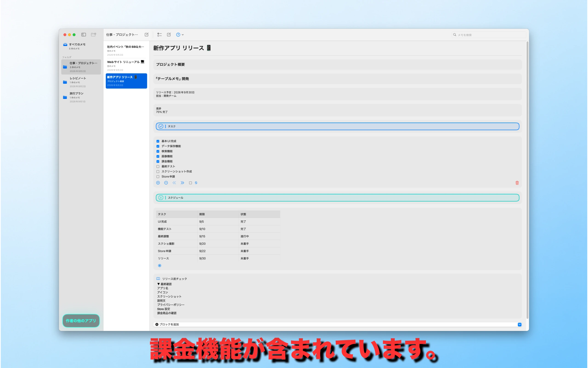Click the checklist view toolbar icon
The height and width of the screenshot is (368, 588).
(x=159, y=34)
